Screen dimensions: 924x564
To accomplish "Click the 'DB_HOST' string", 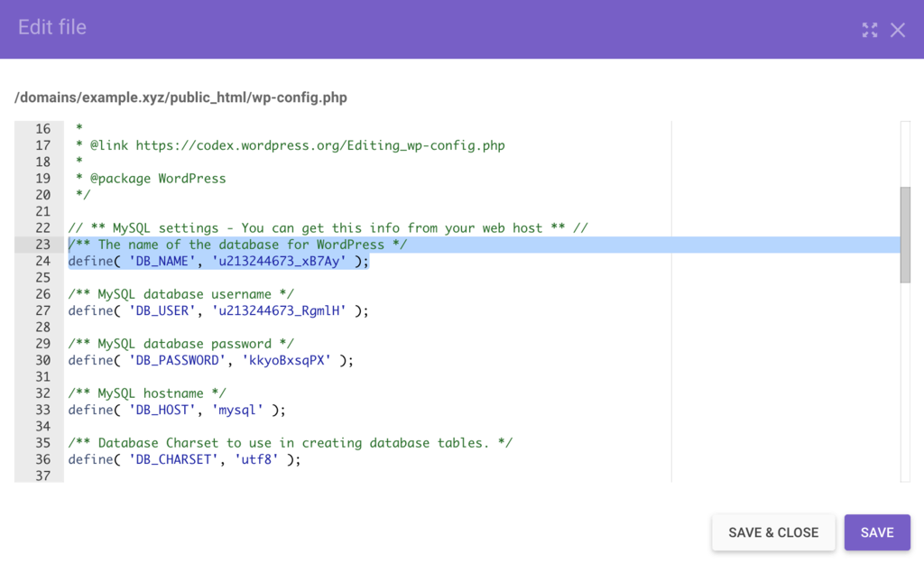I will 162,410.
